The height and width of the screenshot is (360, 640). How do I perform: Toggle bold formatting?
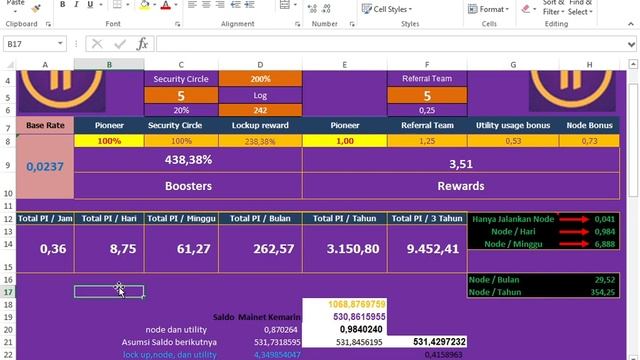pos(62,4)
